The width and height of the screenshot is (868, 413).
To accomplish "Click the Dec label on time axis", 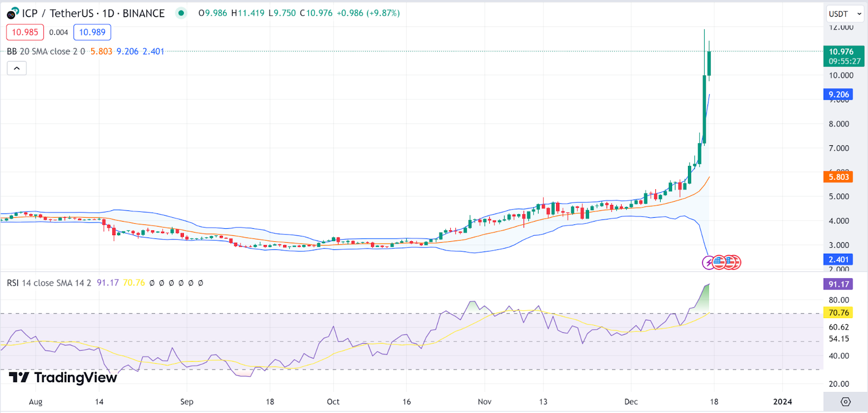I will coord(631,402).
